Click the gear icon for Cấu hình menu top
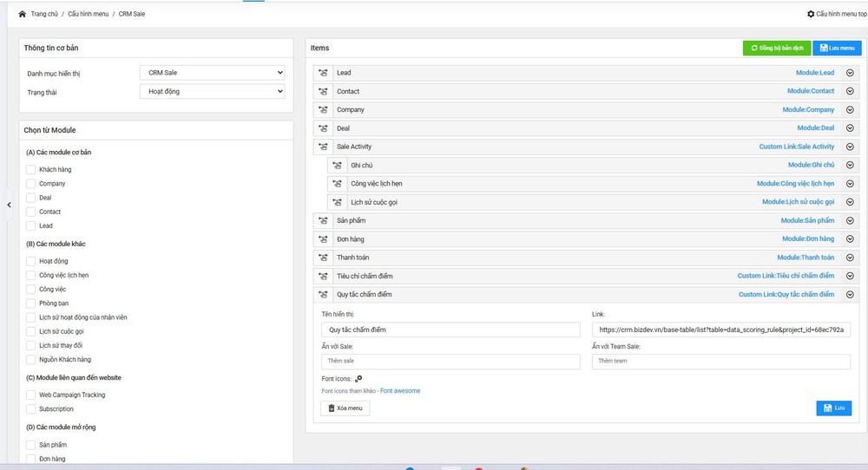Viewport: 868px width, 470px height. pos(811,14)
